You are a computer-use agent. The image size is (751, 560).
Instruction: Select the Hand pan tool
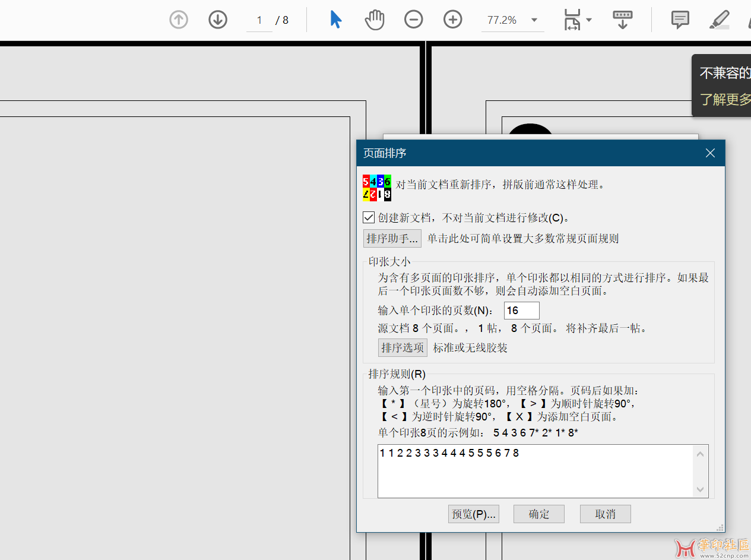(374, 20)
